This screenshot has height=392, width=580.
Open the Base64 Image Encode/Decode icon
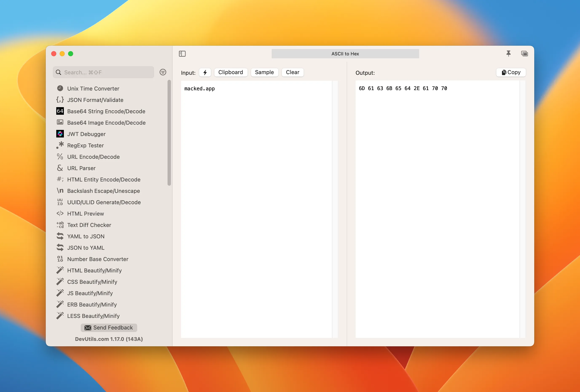coord(60,122)
